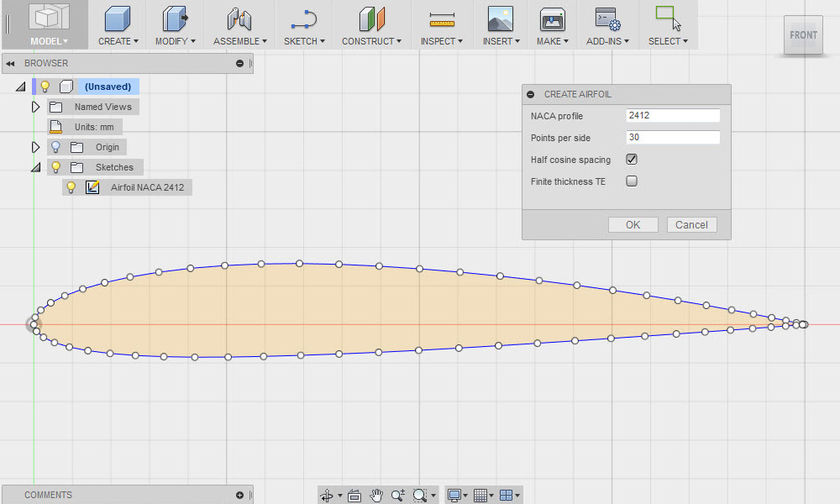Image resolution: width=840 pixels, height=504 pixels.
Task: Click the MODEL workspace cube icon
Action: [x=49, y=17]
